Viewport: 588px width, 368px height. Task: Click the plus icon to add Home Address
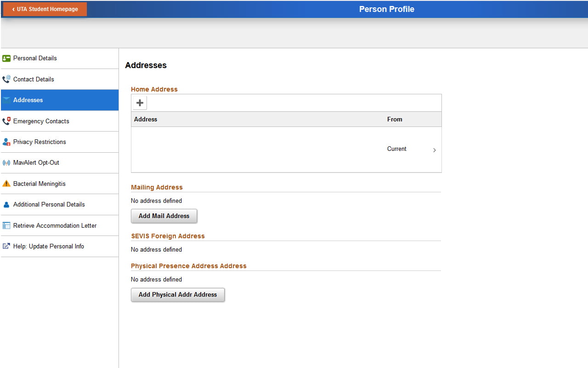[139, 103]
